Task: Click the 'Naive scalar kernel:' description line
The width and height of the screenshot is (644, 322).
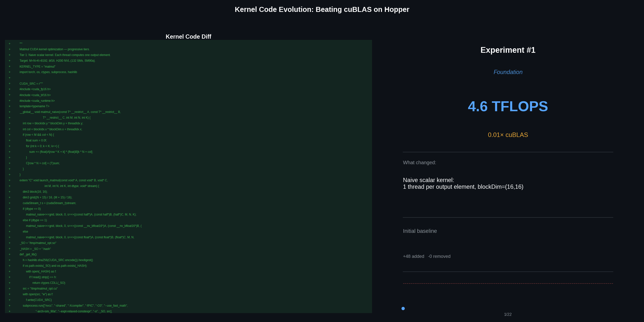Action: pyautogui.click(x=429, y=180)
